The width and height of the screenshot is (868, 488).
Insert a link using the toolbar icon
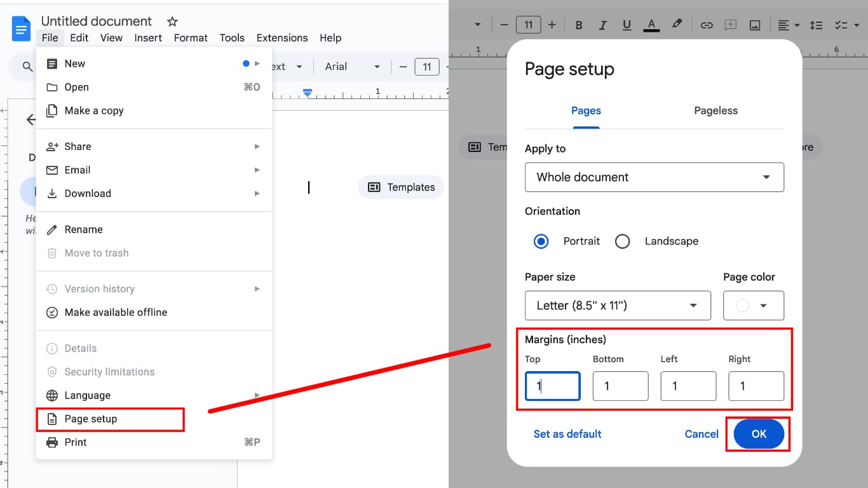coord(706,25)
